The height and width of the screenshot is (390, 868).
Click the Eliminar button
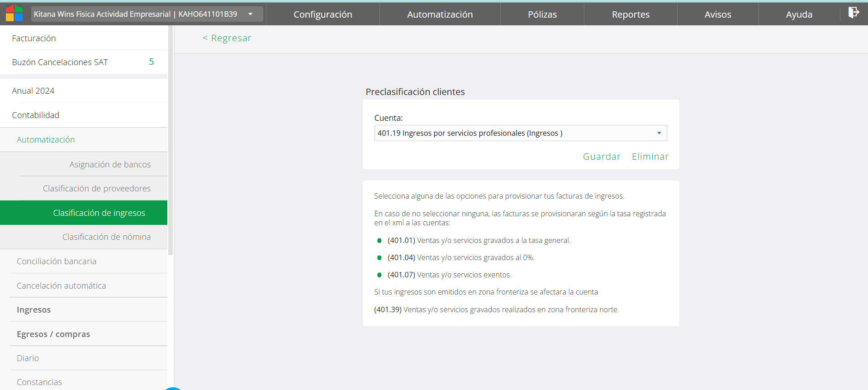tap(650, 157)
